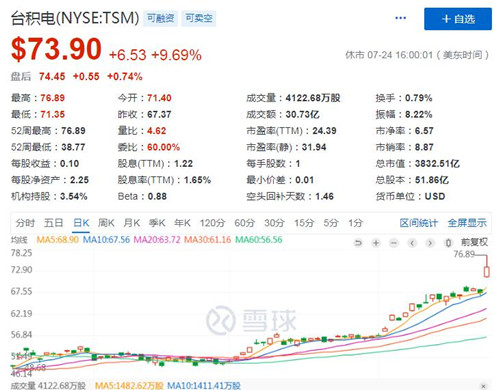Click the volume MA5:1482.62万股 label

(129, 386)
